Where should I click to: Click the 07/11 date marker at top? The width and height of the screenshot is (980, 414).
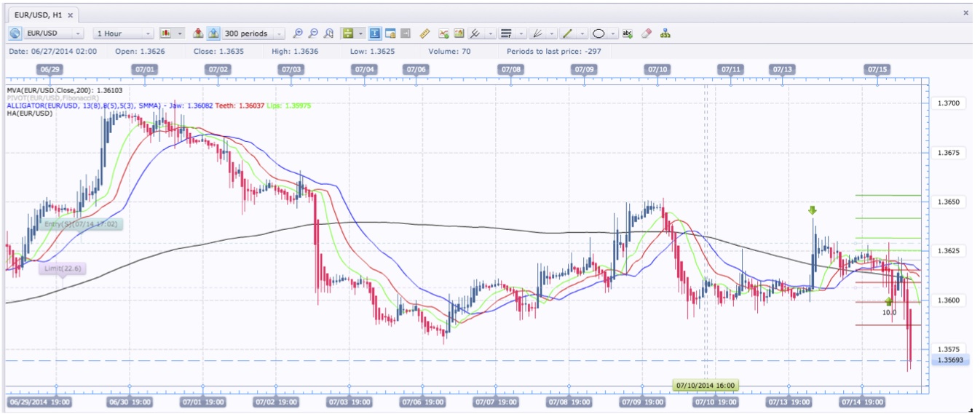(x=730, y=69)
